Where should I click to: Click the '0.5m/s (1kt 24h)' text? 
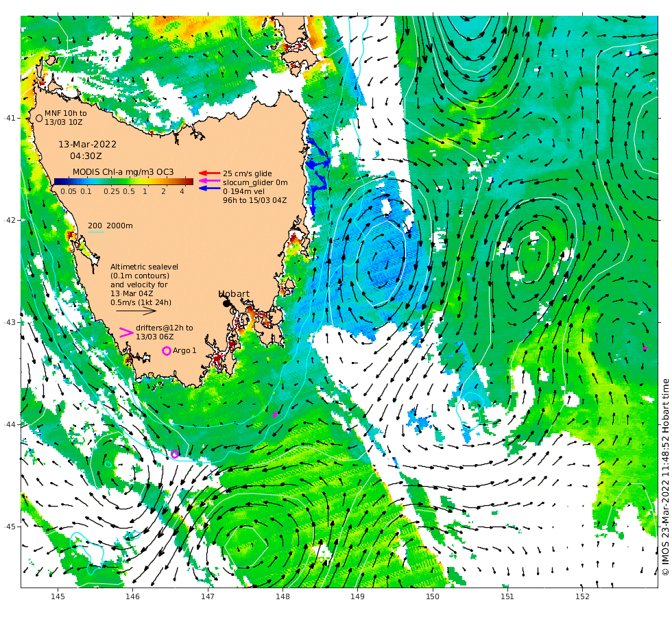tap(141, 302)
